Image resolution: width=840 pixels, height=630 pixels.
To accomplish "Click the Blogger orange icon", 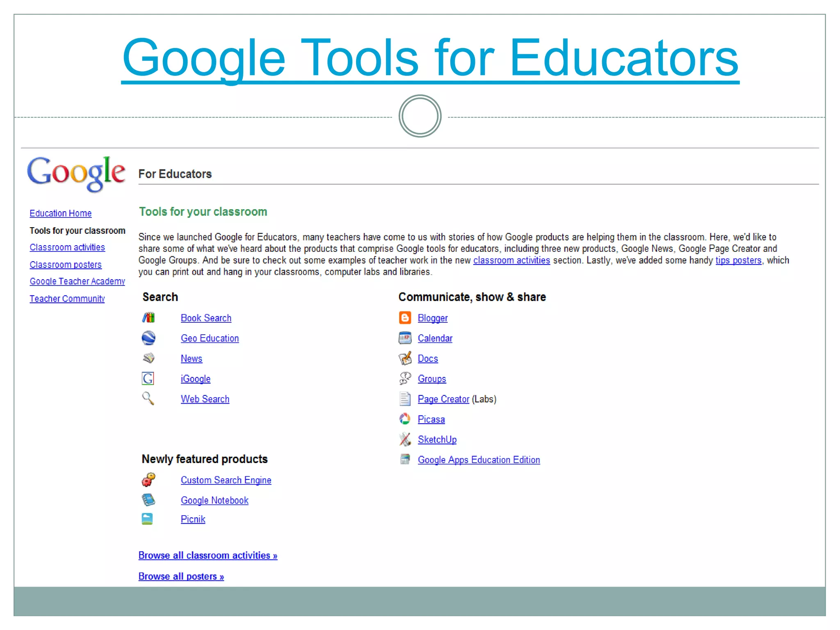I will click(405, 317).
